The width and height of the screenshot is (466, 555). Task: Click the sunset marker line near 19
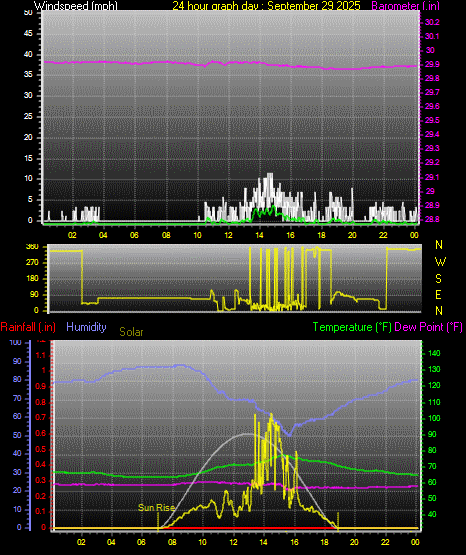338,521
